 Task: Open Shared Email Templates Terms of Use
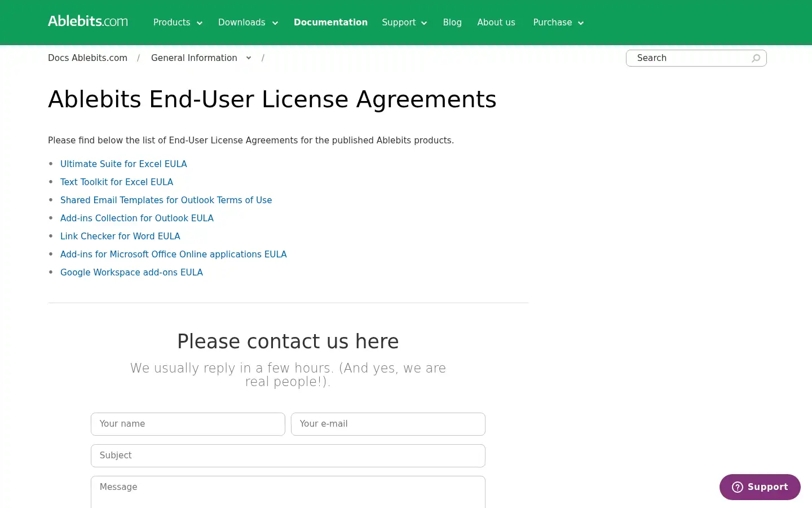(166, 200)
